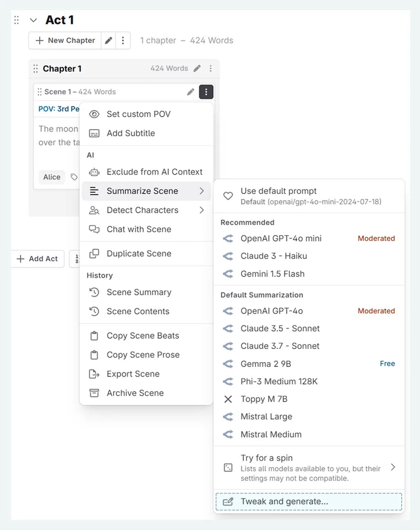Select Gemma 2 9B free model

(266, 364)
